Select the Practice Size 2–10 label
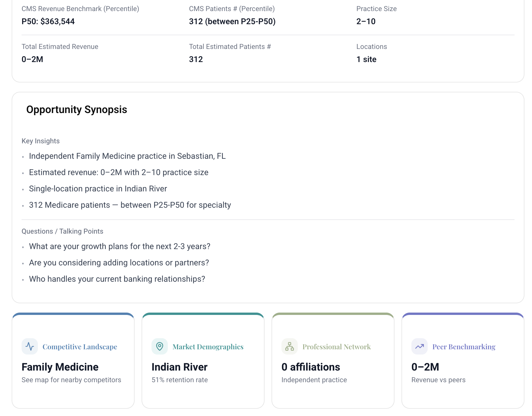 tap(366, 21)
